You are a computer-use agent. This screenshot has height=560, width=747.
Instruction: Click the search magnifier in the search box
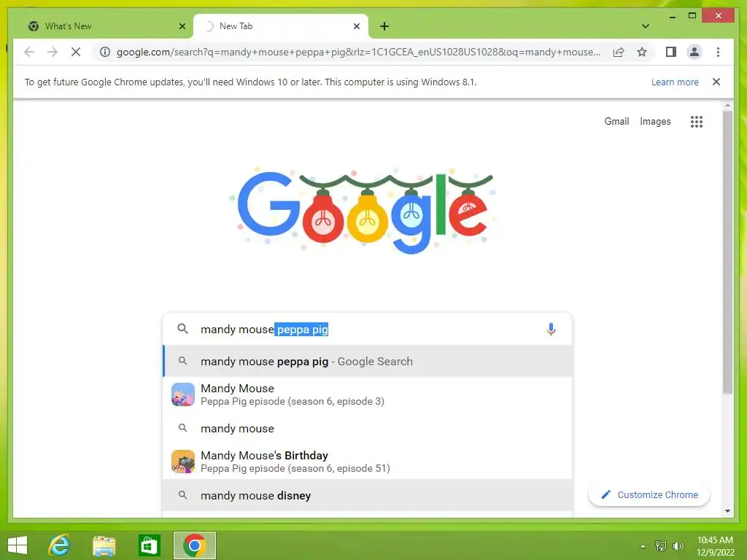pos(182,329)
